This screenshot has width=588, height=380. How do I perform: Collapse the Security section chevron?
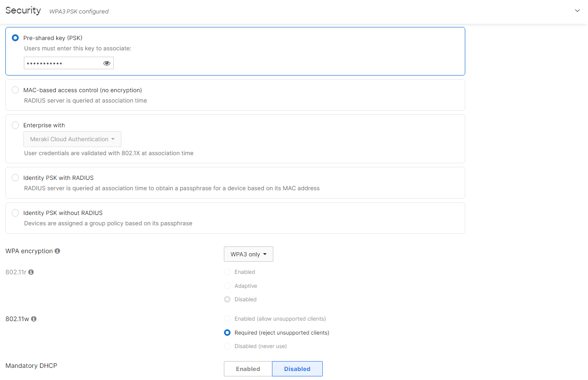tap(578, 11)
